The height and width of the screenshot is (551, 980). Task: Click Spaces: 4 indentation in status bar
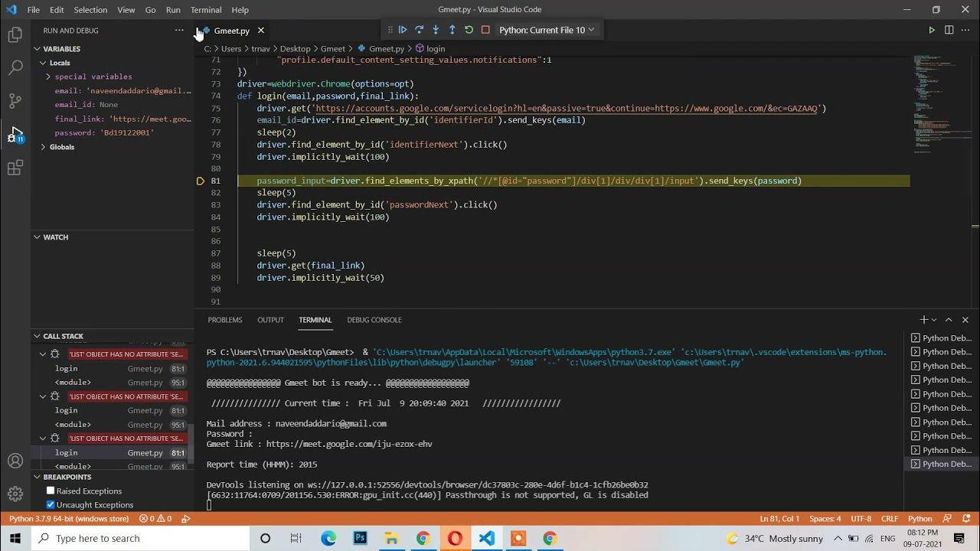825,519
